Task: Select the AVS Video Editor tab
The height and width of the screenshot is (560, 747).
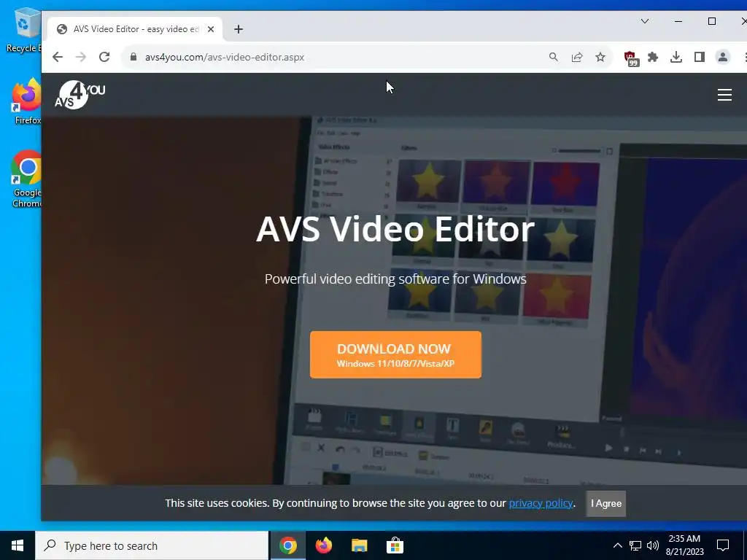Action: pos(135,29)
